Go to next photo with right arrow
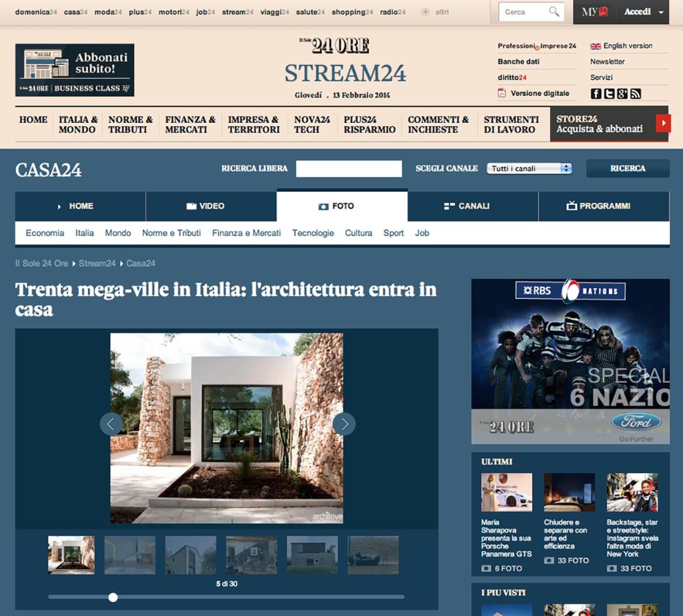 click(344, 424)
